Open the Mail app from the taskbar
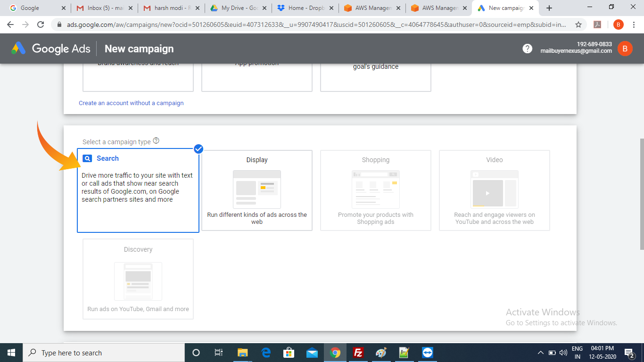The height and width of the screenshot is (362, 644). (x=312, y=353)
